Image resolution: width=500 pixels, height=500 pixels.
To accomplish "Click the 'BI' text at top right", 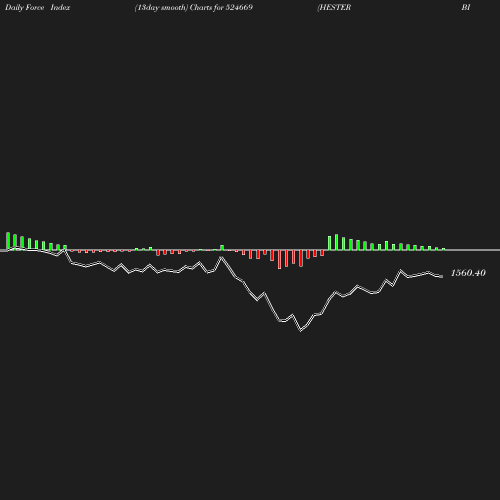I will pos(466,7).
